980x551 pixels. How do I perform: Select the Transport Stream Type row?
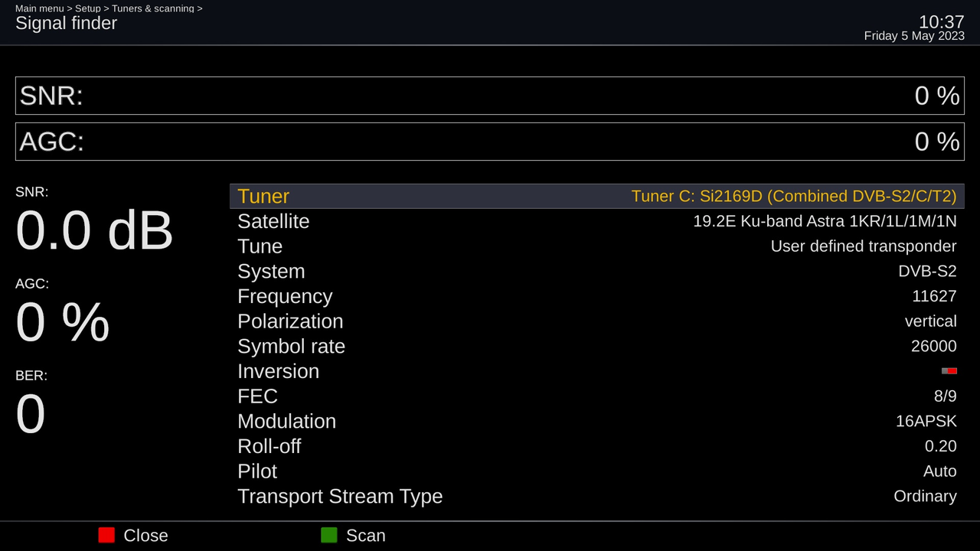tap(596, 496)
